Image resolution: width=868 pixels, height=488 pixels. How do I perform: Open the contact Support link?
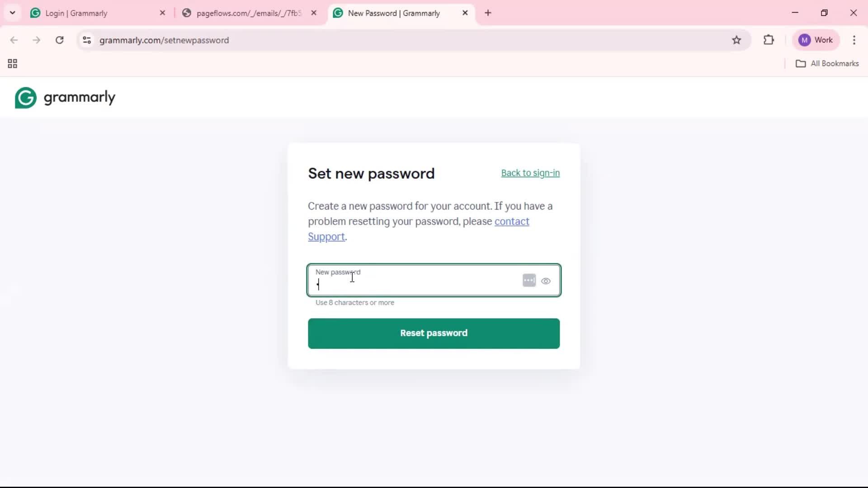pos(511,221)
